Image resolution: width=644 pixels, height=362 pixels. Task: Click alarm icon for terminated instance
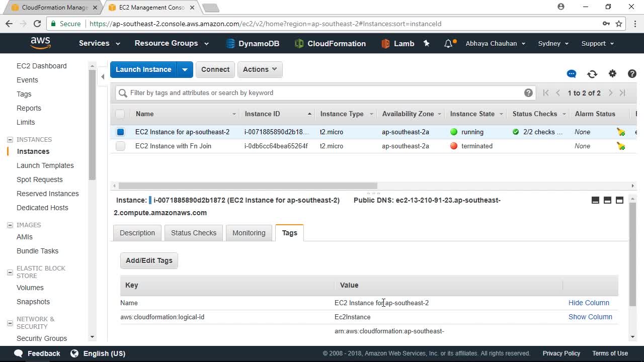(x=621, y=146)
